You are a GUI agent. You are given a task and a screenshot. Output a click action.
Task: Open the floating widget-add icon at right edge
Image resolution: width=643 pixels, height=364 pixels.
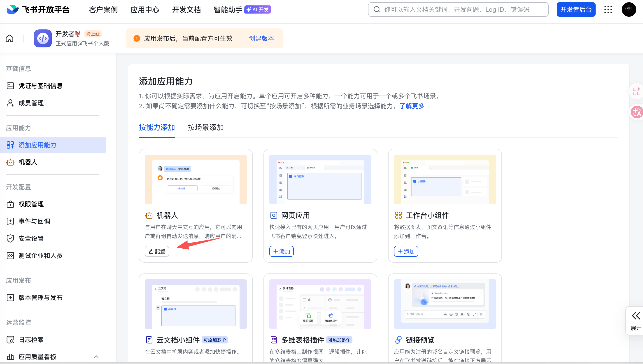(636, 91)
